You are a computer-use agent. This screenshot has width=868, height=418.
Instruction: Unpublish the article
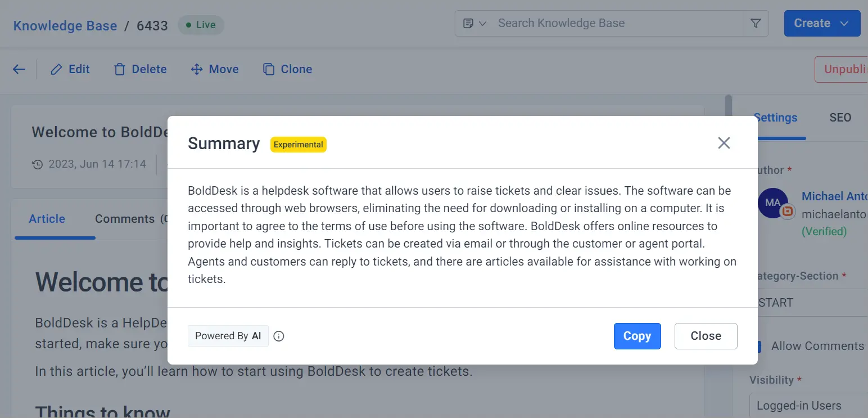842,69
